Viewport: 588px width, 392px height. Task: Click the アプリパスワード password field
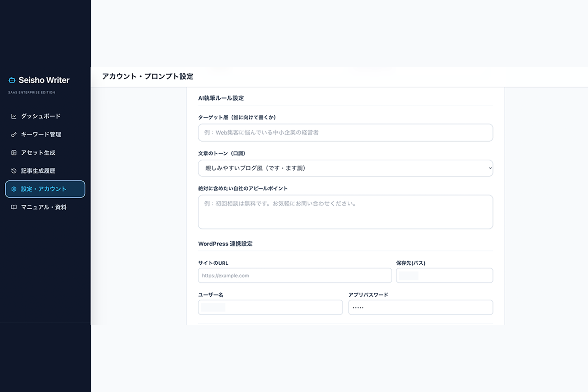420,307
